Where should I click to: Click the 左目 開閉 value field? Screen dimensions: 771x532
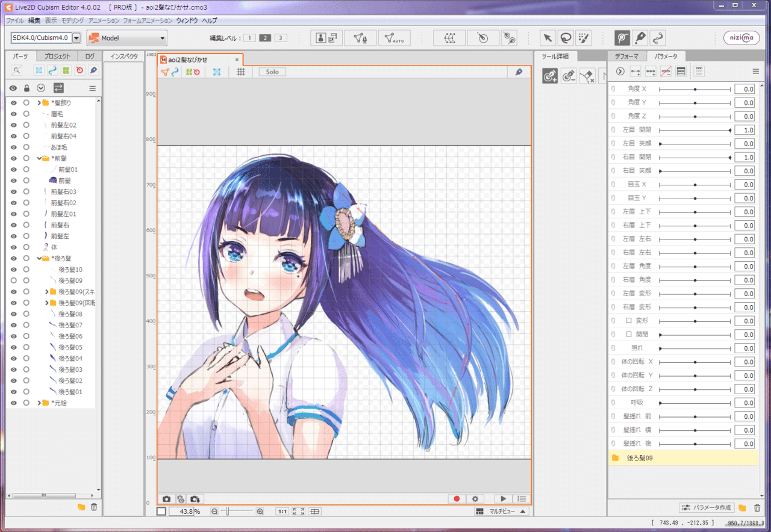pyautogui.click(x=744, y=130)
